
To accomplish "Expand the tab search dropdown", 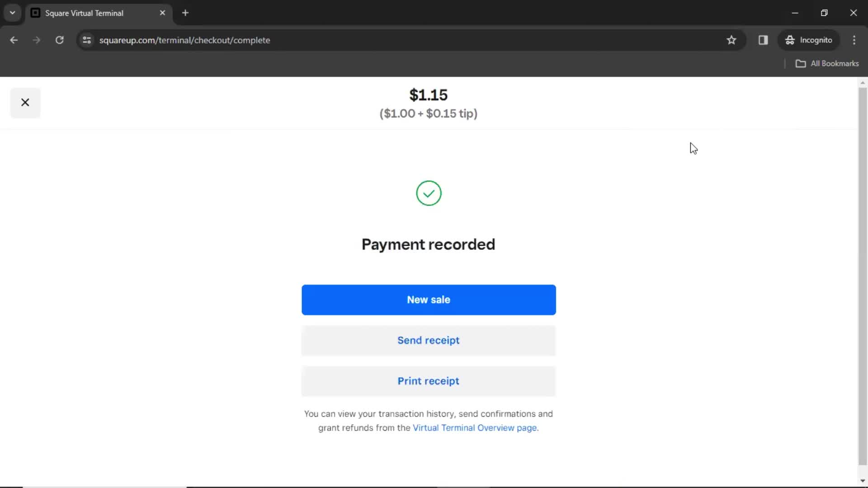I will point(13,13).
